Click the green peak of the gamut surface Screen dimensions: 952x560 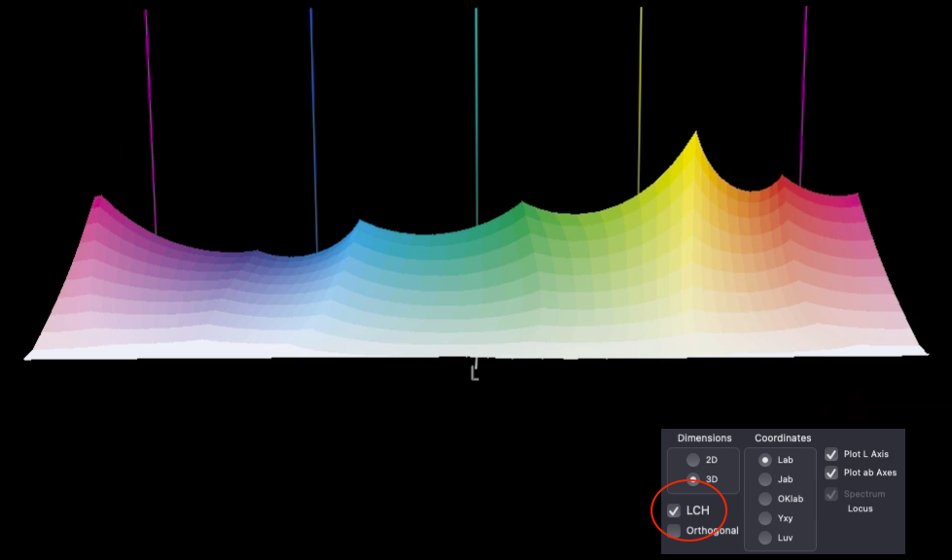pos(525,206)
